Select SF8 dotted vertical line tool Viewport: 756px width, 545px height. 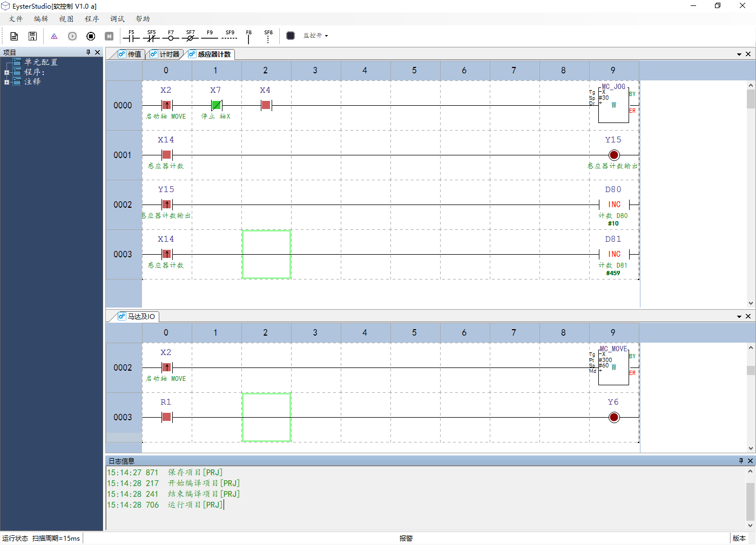pos(268,36)
